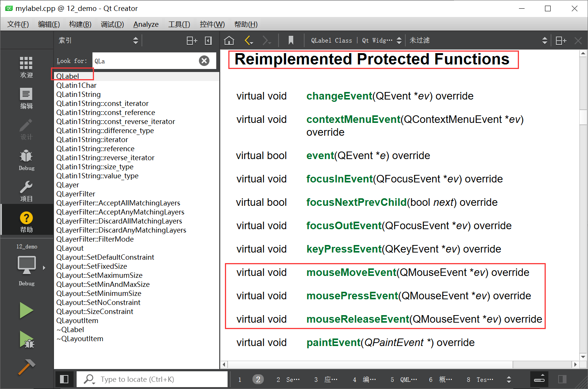Switch to the Welcome (欢迎) mode
Screen dimensions: 588x389
[x=26, y=67]
